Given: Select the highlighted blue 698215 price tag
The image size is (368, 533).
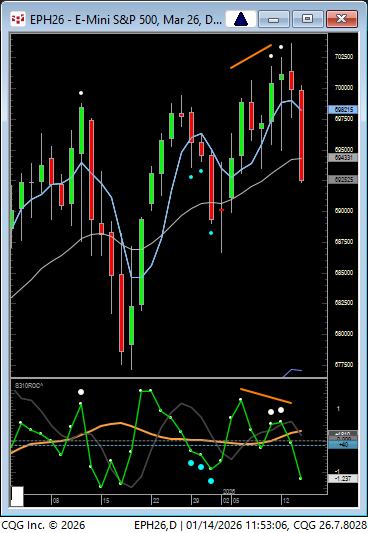Looking at the screenshot, I should (x=343, y=109).
